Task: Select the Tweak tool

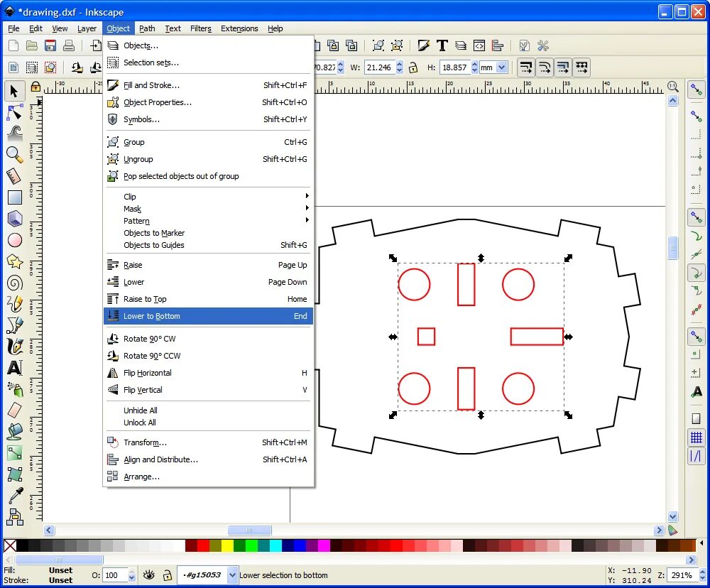Action: [x=14, y=134]
